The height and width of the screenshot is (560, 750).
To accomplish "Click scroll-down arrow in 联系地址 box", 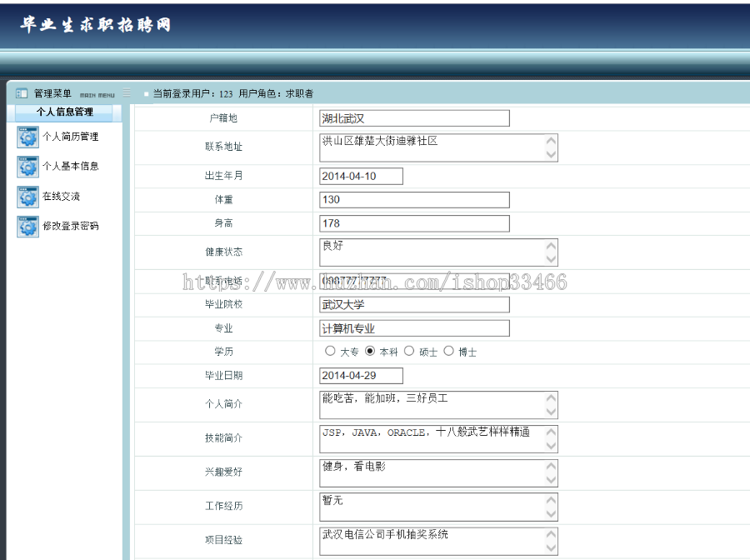I will click(x=551, y=154).
